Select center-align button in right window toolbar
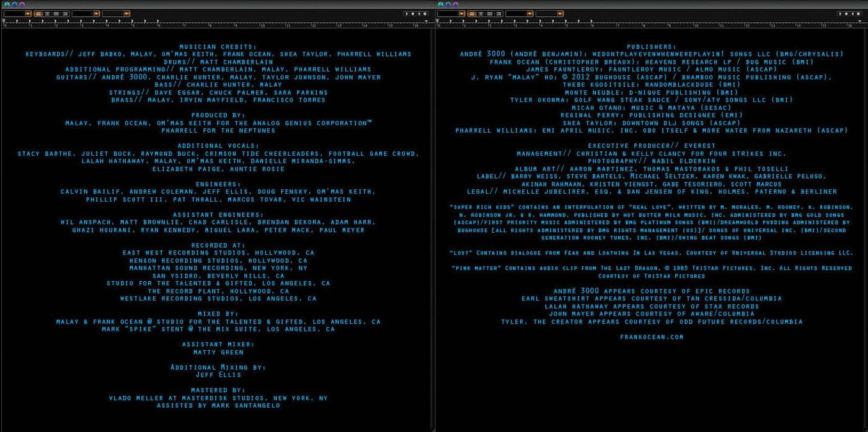This screenshot has width=868, height=432. [480, 14]
